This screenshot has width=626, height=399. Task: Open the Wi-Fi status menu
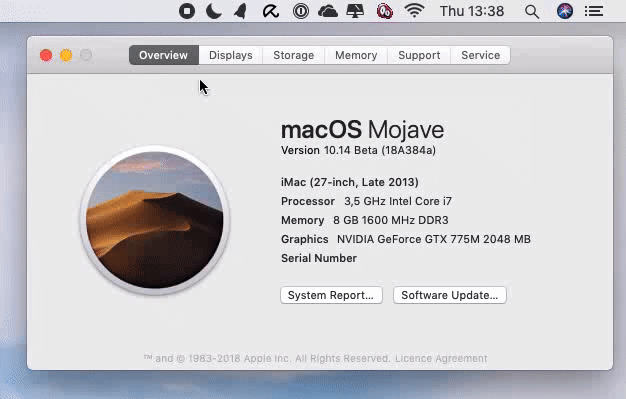(414, 11)
